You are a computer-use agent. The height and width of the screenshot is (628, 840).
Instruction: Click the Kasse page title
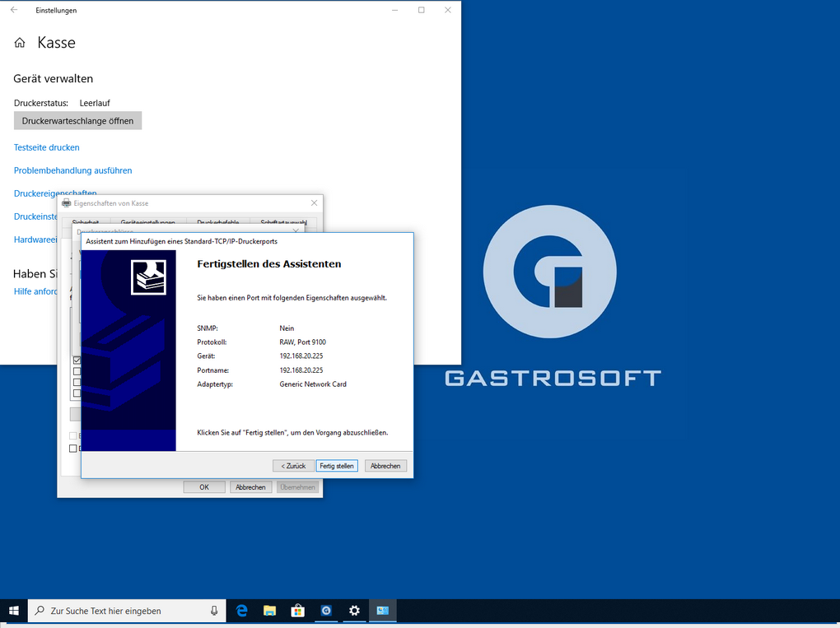tap(56, 43)
